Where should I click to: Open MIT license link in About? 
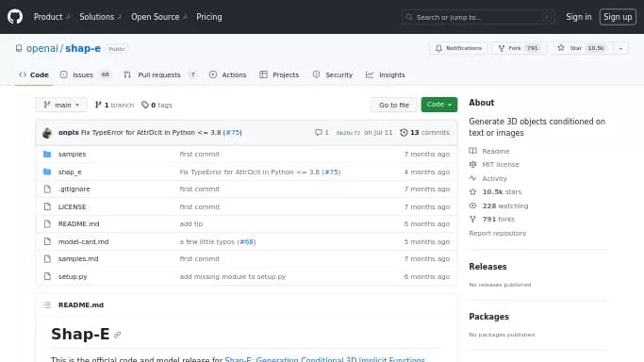click(x=494, y=164)
